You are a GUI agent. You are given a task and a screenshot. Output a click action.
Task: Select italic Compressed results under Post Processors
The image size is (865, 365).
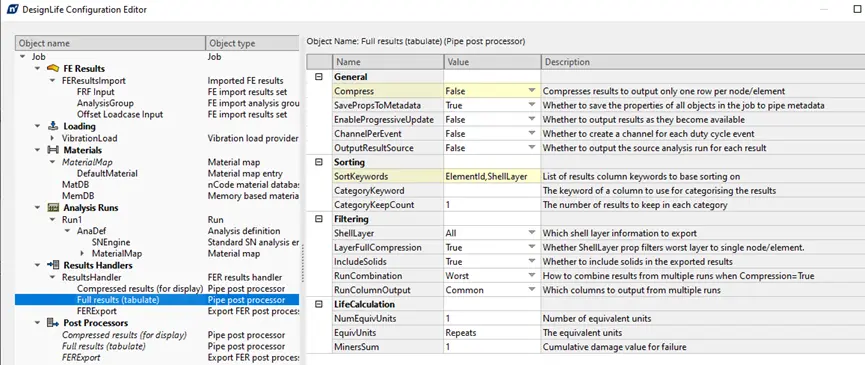(124, 335)
